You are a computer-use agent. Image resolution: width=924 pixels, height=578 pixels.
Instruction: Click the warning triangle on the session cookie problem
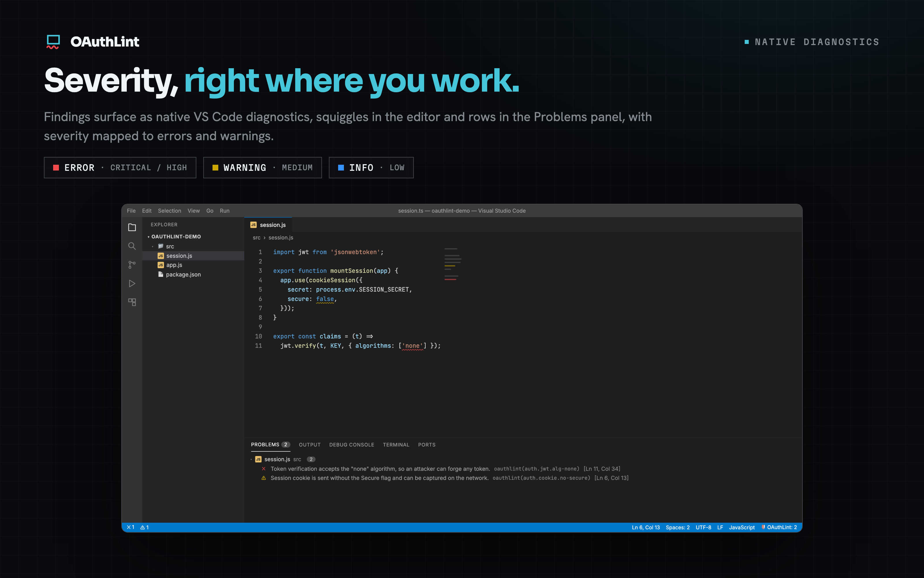click(263, 478)
